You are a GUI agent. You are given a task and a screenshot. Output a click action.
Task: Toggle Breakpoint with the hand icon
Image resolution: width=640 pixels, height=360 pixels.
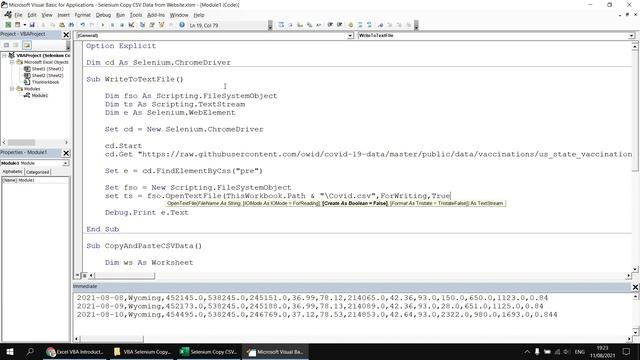coord(351,25)
